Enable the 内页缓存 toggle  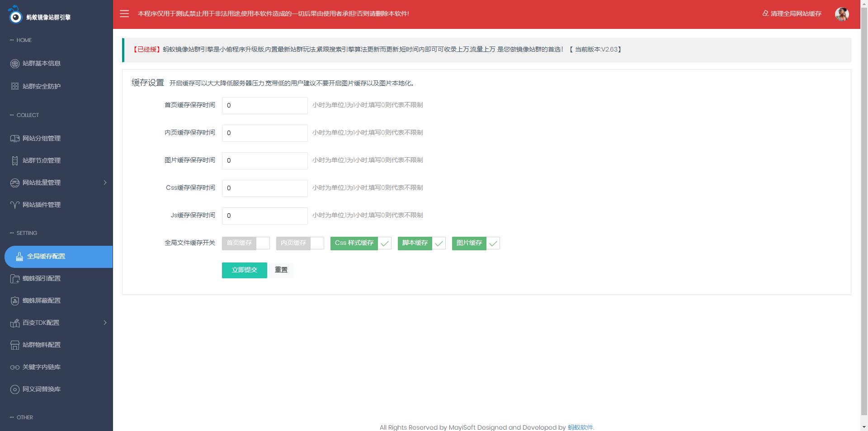[300, 243]
